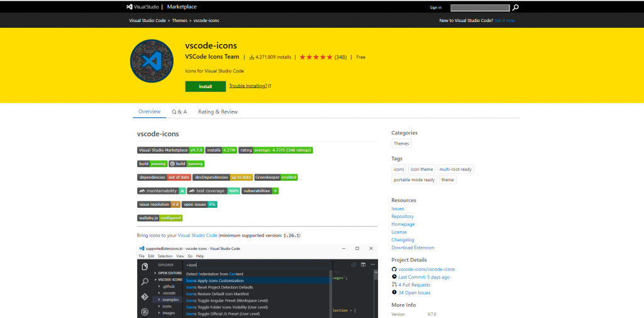The image size is (644, 318).
Task: Follow the 'Get it now.' link
Action: pos(505,21)
